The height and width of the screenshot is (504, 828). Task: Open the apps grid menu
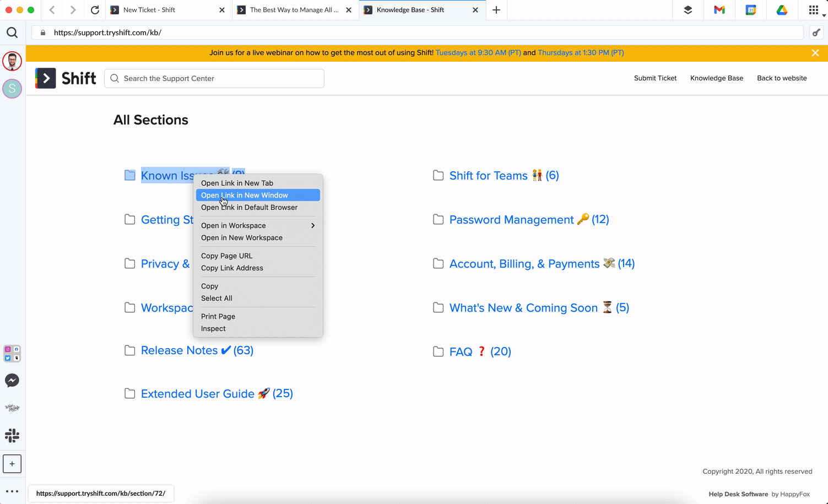pyautogui.click(x=814, y=10)
